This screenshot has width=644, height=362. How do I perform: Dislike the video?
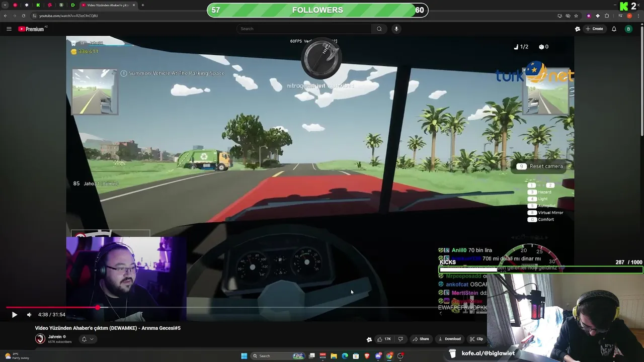coord(400,339)
